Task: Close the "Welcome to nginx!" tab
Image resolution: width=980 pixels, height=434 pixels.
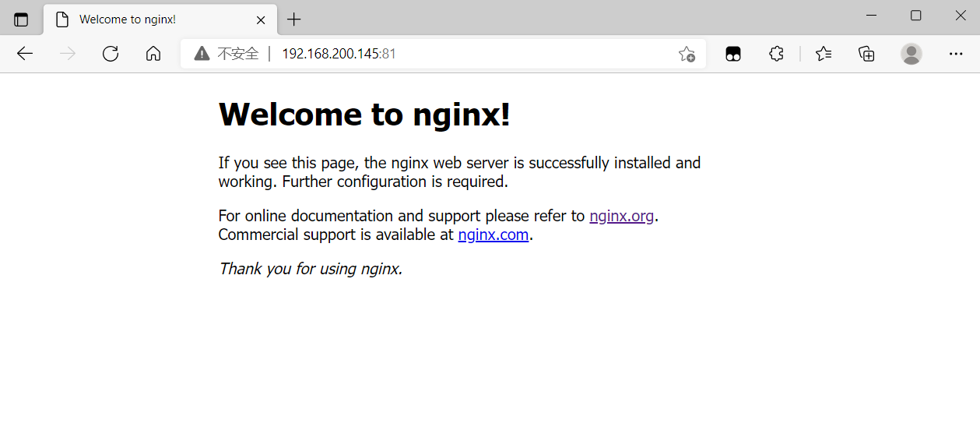Action: 261,19
